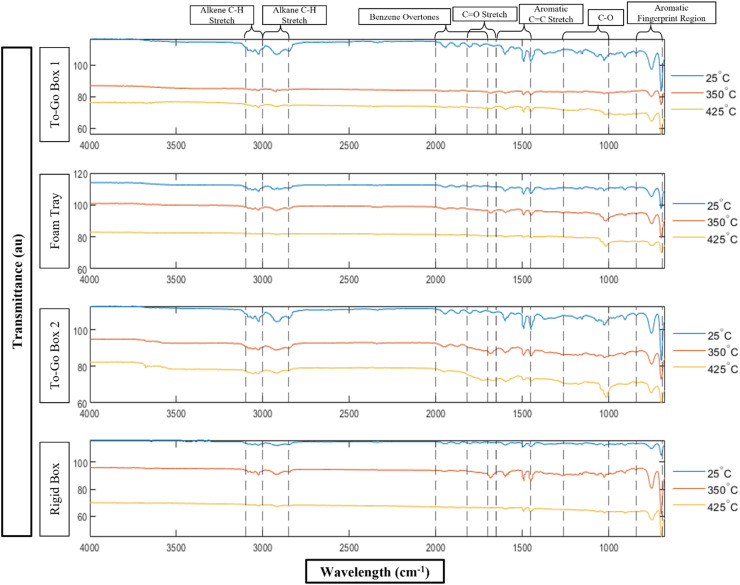The width and height of the screenshot is (740, 585).
Task: Click 350°C legend entry in Foam Tray plot
Action: point(705,222)
